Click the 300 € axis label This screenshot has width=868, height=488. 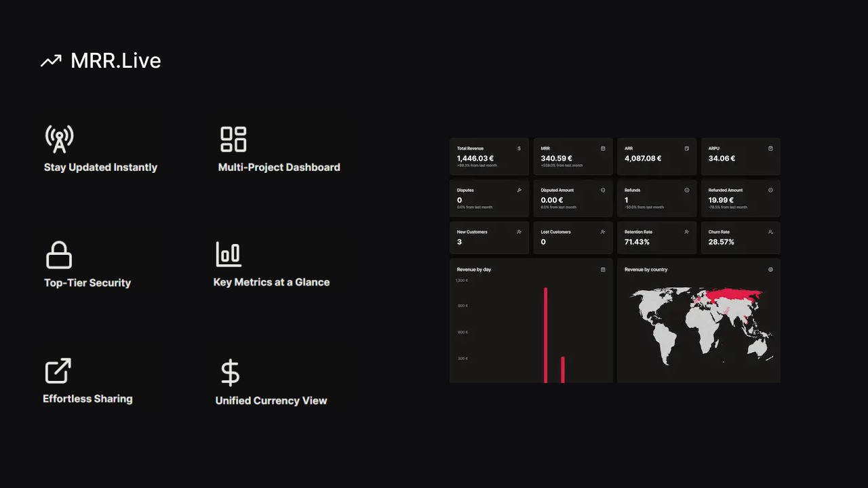click(x=462, y=359)
